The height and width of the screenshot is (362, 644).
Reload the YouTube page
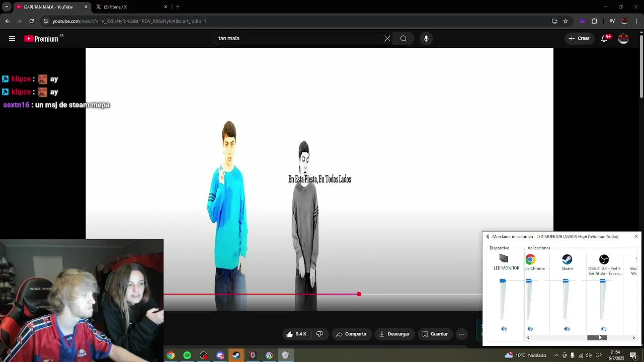[31, 21]
